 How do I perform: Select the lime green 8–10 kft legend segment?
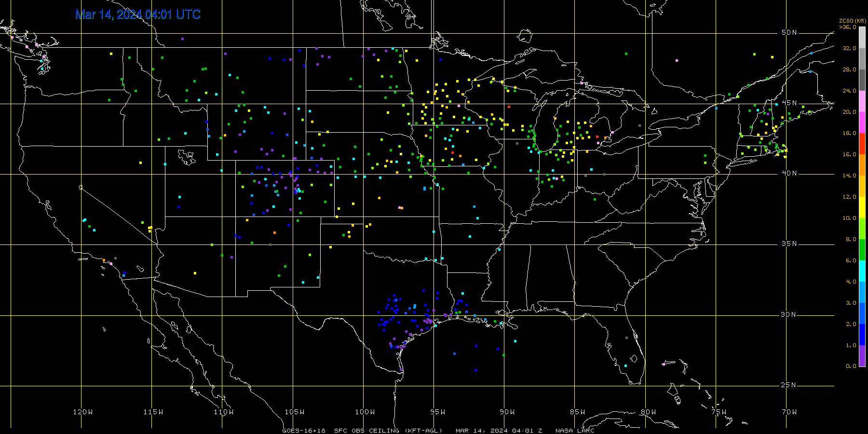(x=862, y=229)
